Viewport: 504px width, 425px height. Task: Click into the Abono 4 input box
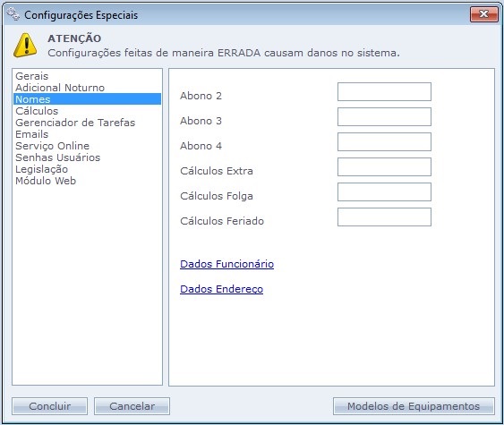384,142
